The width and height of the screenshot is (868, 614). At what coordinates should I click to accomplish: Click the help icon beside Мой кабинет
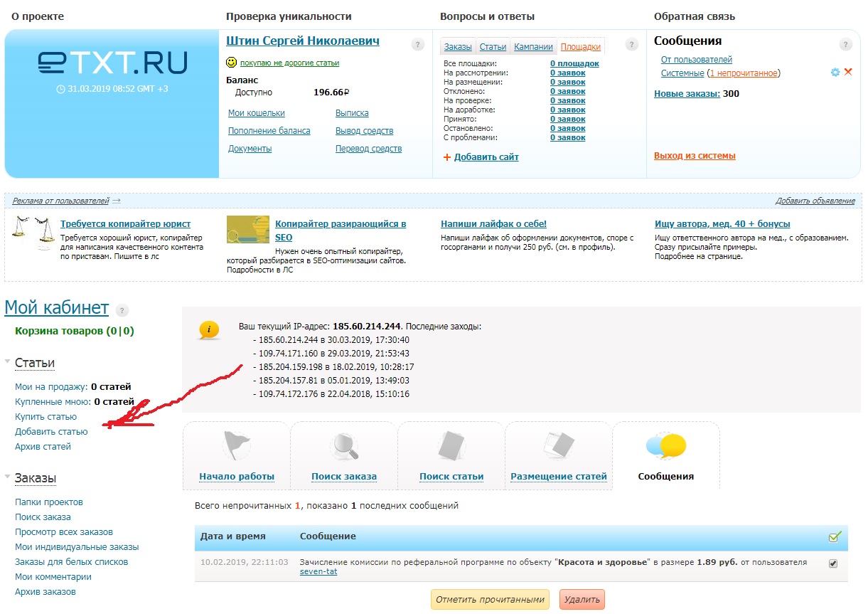tap(122, 310)
